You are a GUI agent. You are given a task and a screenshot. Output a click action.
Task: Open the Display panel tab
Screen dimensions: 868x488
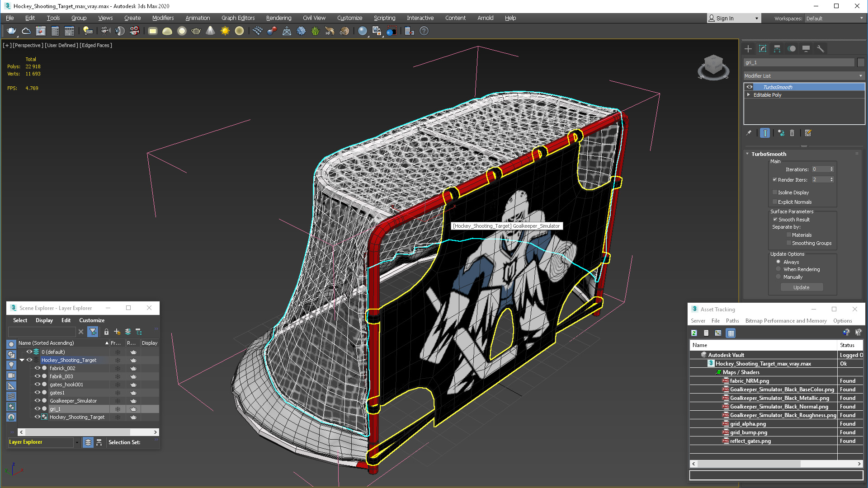point(806,49)
